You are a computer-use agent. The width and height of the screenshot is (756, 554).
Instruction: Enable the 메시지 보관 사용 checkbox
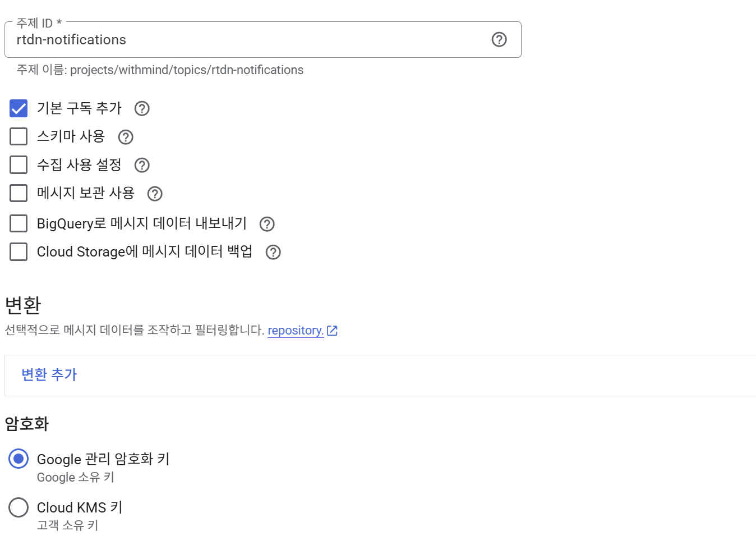point(19,193)
